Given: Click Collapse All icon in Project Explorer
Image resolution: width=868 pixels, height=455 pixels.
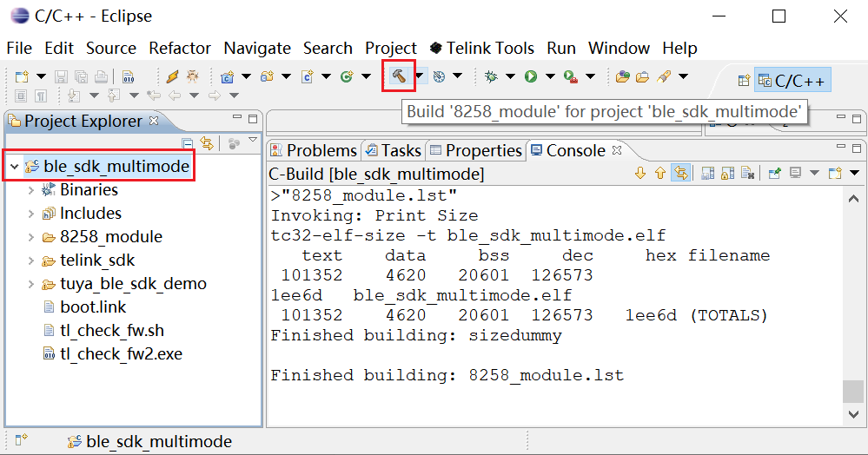Looking at the screenshot, I should click(x=188, y=144).
